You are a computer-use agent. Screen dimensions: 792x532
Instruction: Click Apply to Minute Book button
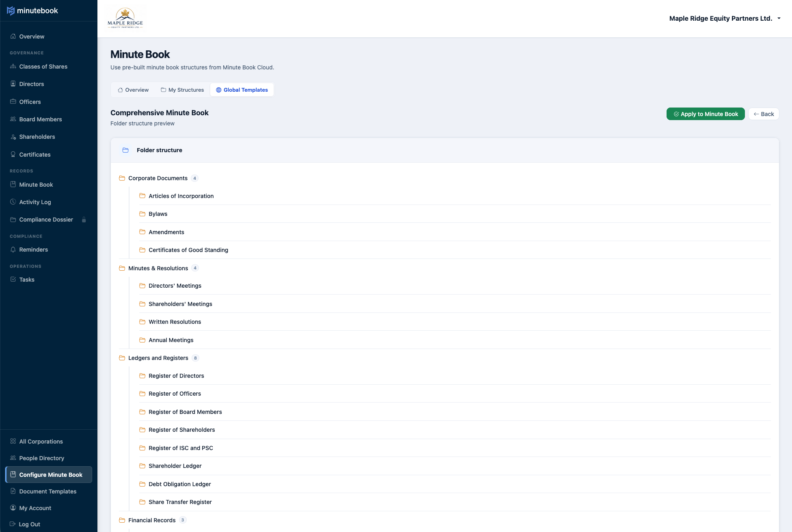point(706,114)
